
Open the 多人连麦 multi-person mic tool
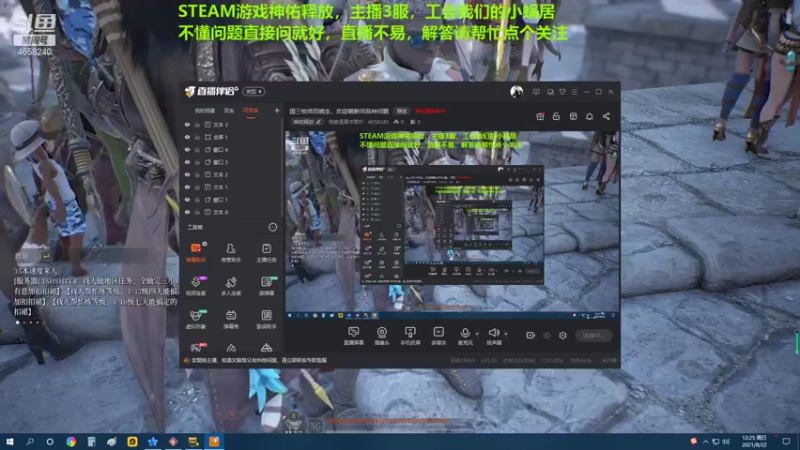click(x=231, y=285)
